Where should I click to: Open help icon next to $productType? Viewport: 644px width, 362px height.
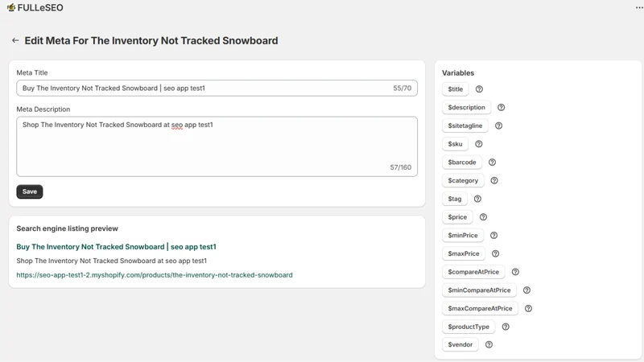pyautogui.click(x=506, y=327)
